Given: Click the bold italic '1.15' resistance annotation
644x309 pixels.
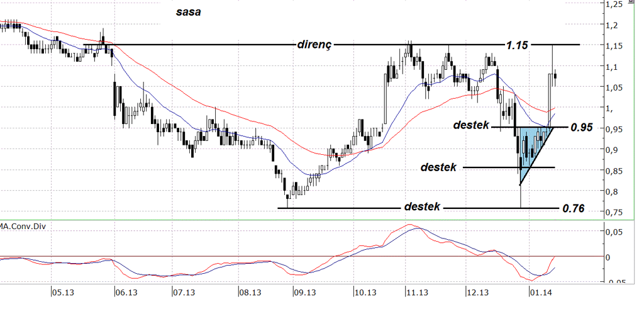Looking at the screenshot, I should (517, 45).
